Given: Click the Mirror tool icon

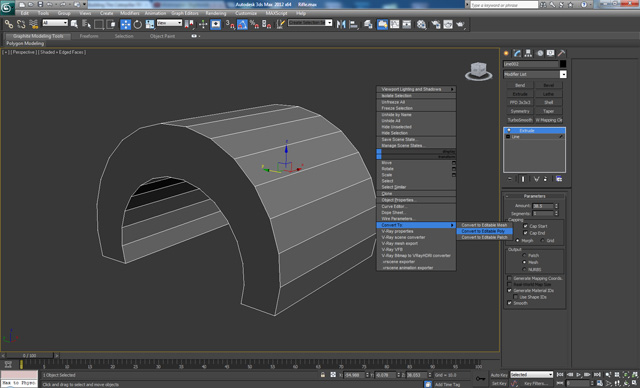Looking at the screenshot, I should point(341,24).
